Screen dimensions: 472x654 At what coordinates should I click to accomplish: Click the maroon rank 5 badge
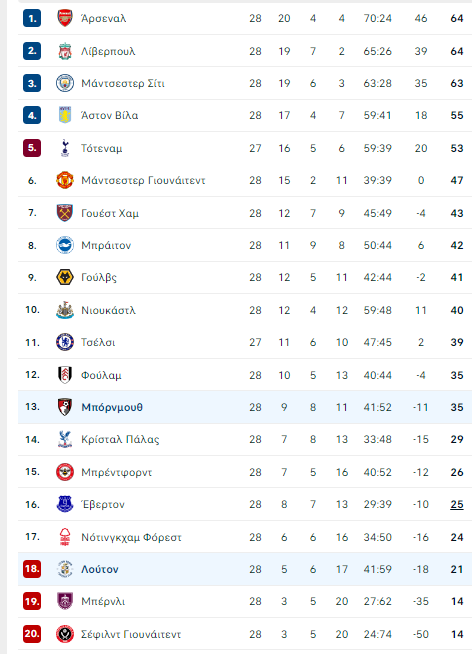pos(32,148)
